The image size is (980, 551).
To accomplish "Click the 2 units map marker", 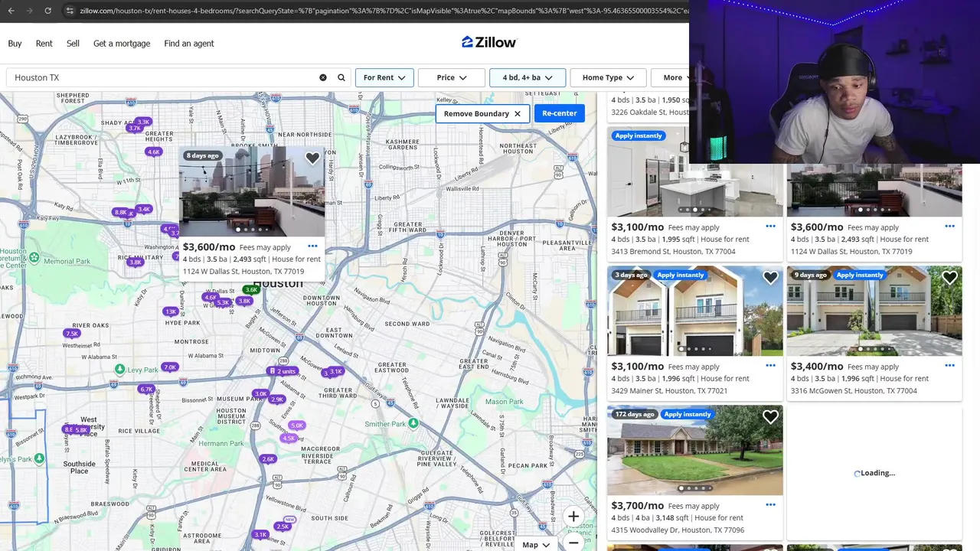I will [282, 371].
